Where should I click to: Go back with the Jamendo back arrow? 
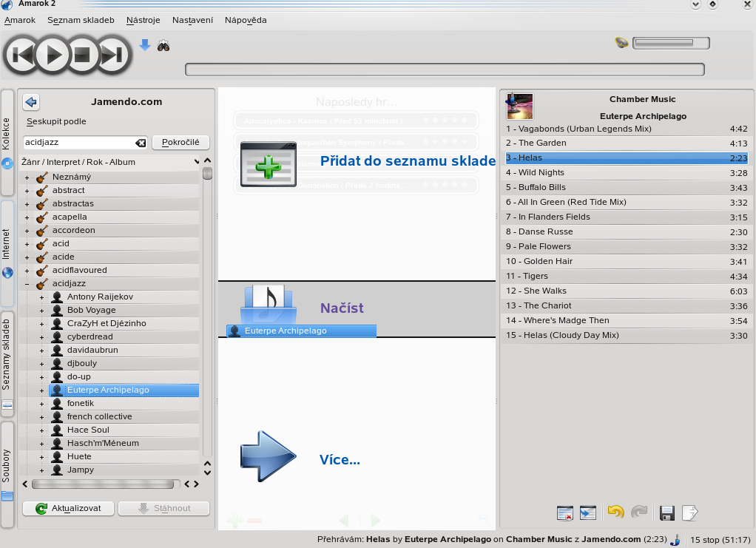(x=31, y=102)
